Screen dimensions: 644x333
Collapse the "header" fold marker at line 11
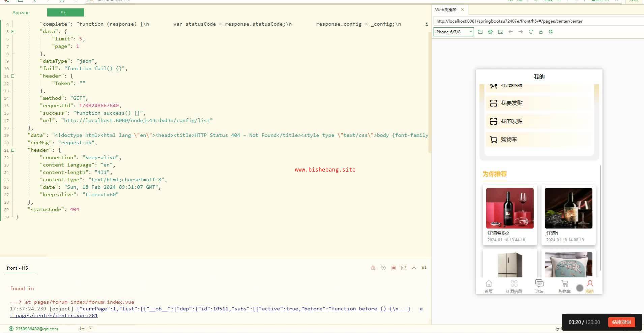pyautogui.click(x=13, y=76)
